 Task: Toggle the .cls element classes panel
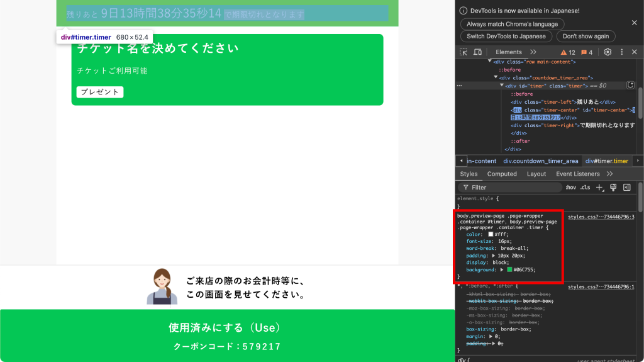[585, 188]
